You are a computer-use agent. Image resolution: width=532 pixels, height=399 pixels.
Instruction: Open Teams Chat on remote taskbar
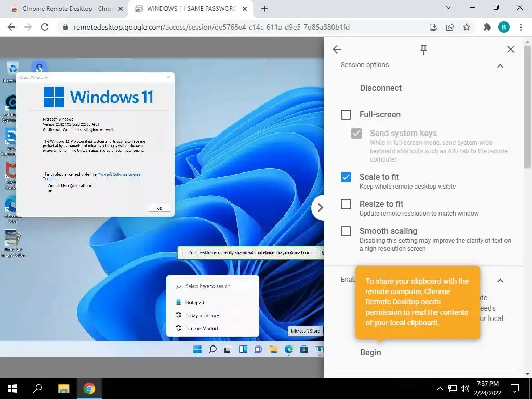pos(258,349)
